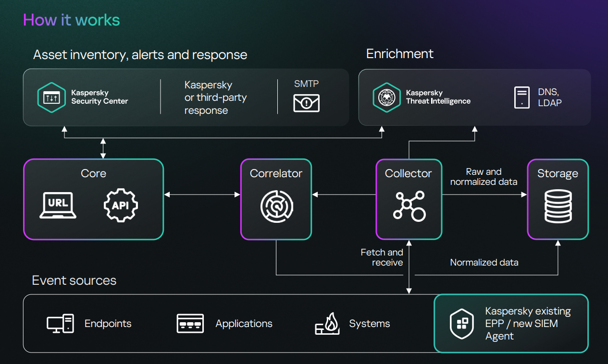Click the "Raw and normalized data" label
This screenshot has height=364, width=608.
point(484,177)
